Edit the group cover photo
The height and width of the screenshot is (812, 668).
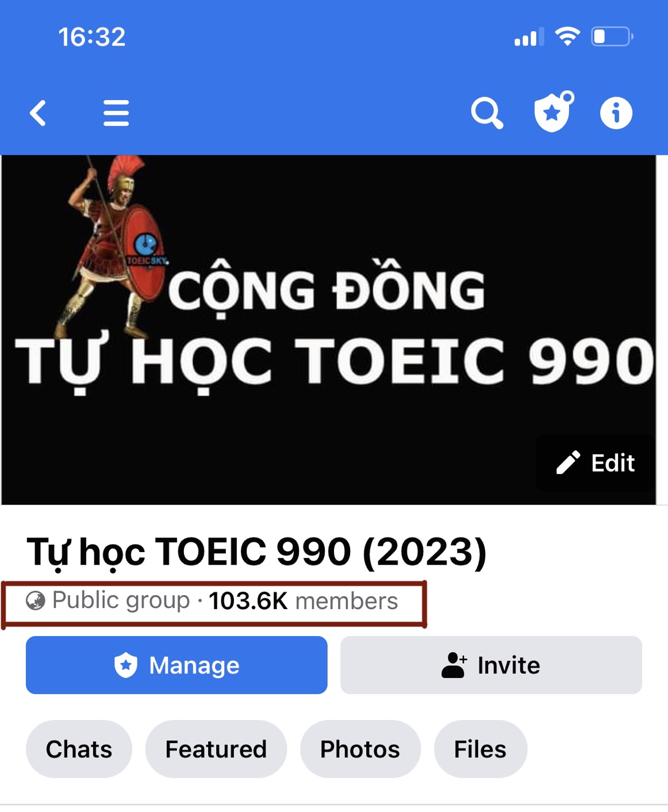(x=596, y=463)
